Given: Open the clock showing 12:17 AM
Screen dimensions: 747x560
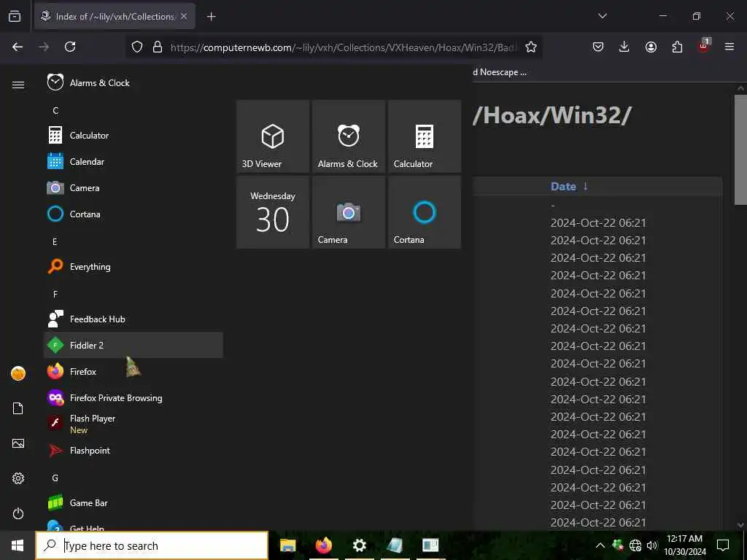Looking at the screenshot, I should 684,545.
